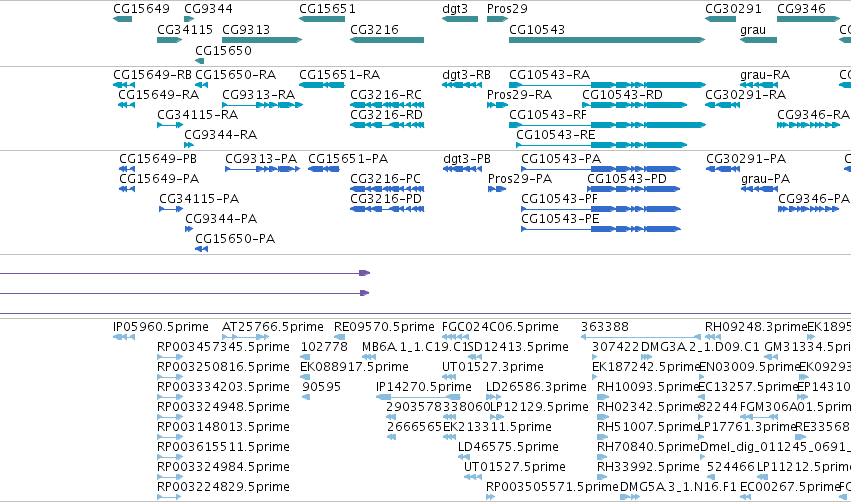Select EST AT25766.5prime
This screenshot has width=851, height=502.
pos(273,327)
